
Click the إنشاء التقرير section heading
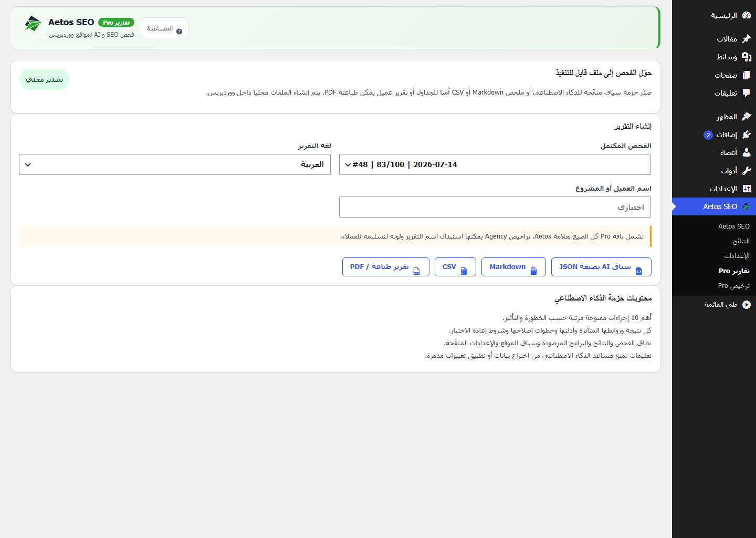tap(633, 127)
